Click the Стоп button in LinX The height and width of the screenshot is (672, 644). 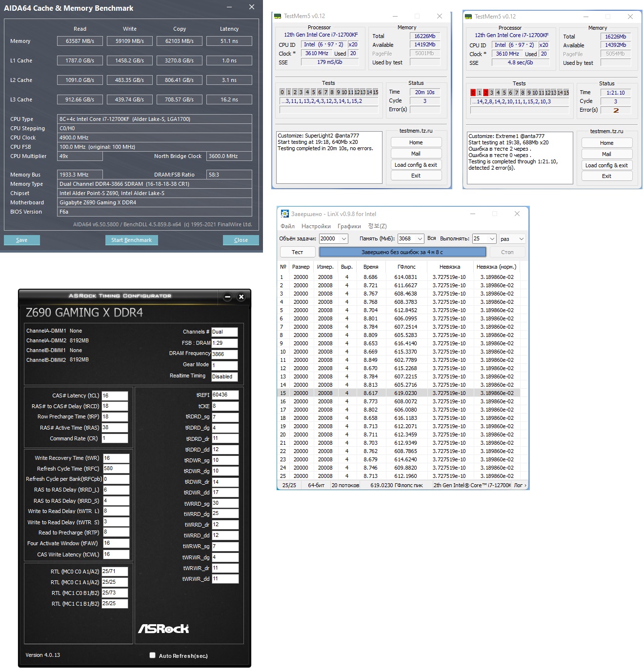point(507,252)
